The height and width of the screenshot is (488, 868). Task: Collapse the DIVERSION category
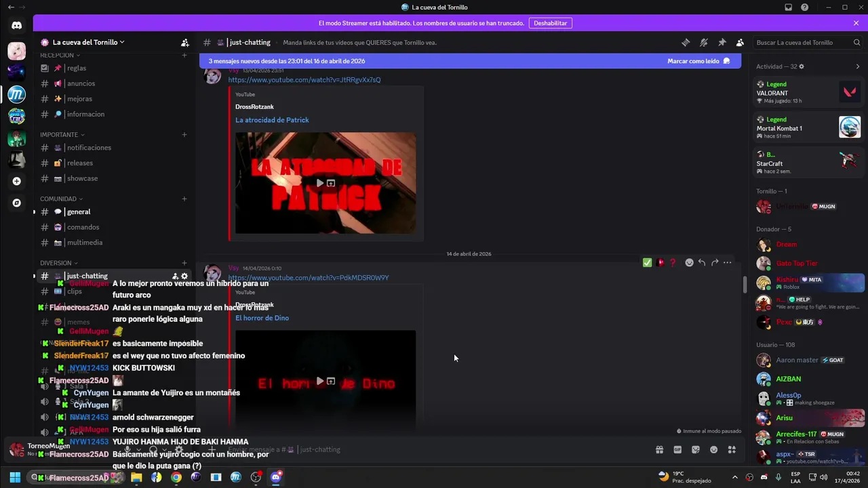click(x=58, y=263)
